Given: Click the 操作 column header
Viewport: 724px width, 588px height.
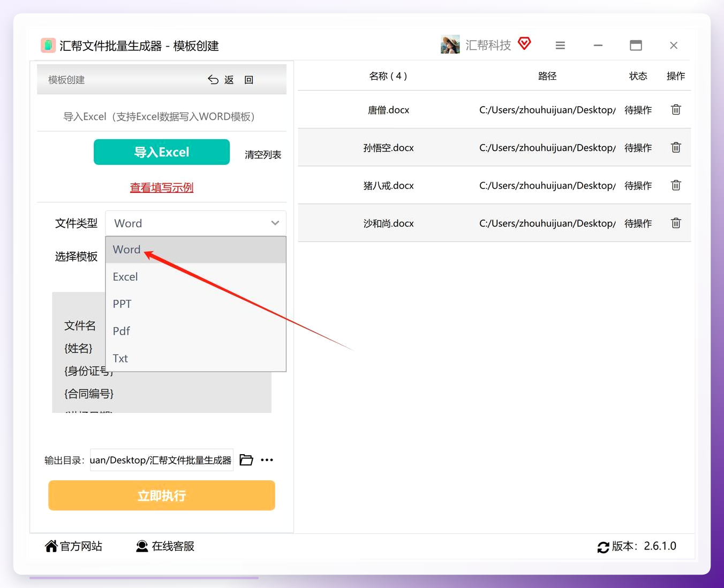Looking at the screenshot, I should 676,76.
